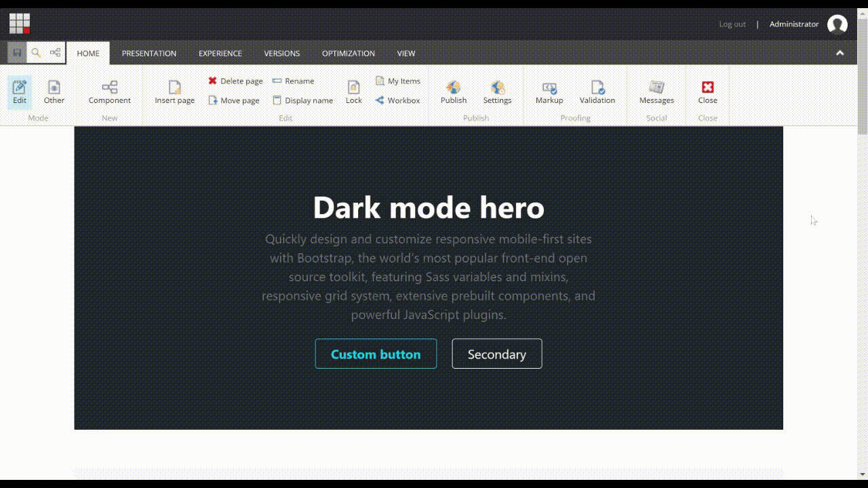The height and width of the screenshot is (488, 868).
Task: Open the navigation tree icon
Action: pyautogui.click(x=55, y=53)
